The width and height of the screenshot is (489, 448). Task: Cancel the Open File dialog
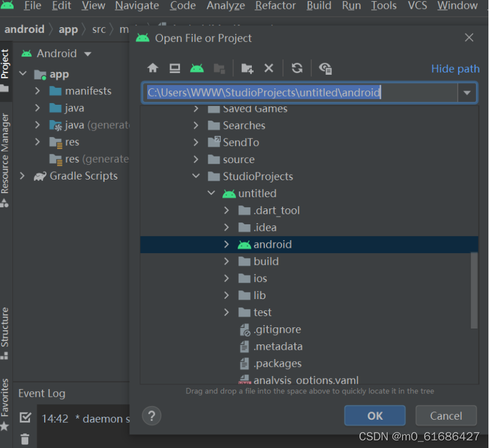pos(446,416)
